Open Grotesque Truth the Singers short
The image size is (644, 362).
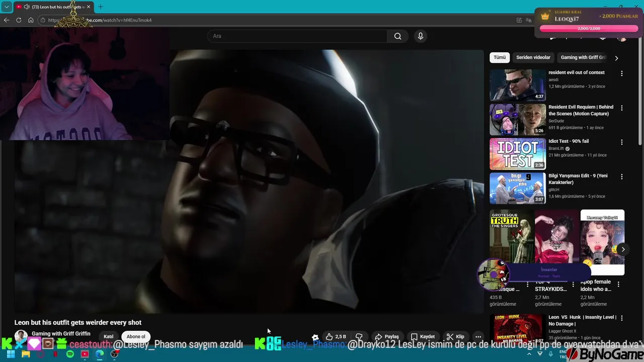coord(512,236)
